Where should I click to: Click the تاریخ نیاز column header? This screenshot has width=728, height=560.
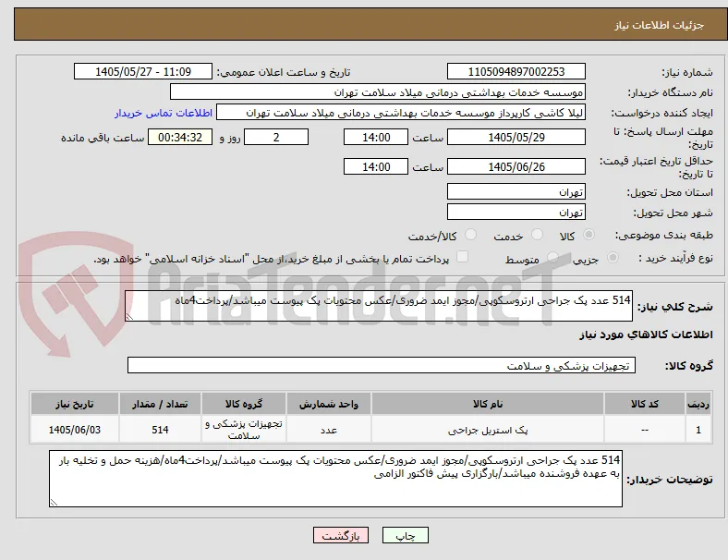pos(74,404)
